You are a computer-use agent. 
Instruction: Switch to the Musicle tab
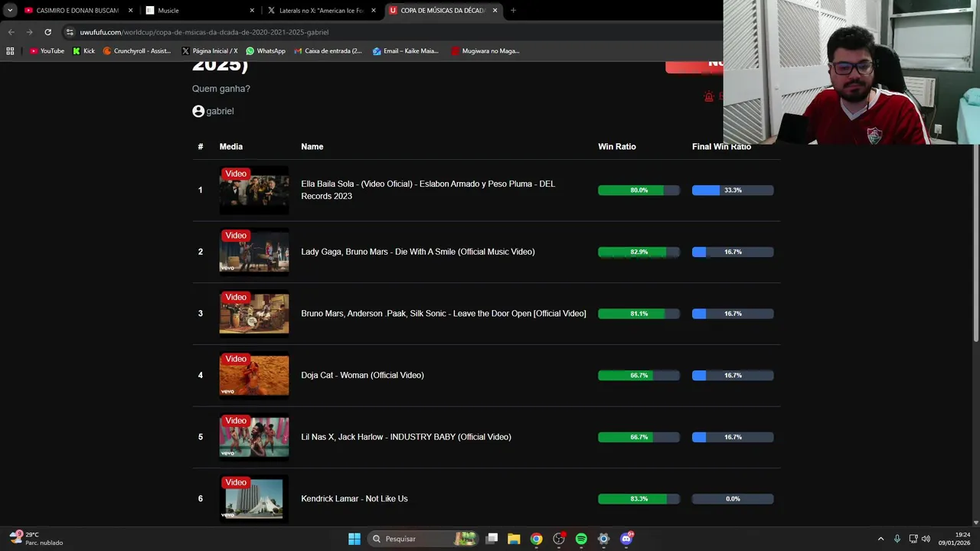pos(200,11)
